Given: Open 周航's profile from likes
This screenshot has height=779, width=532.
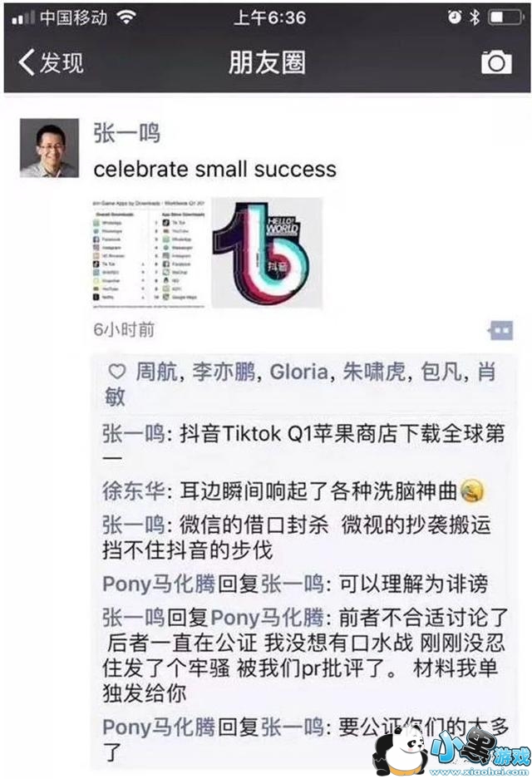Looking at the screenshot, I should [156, 372].
